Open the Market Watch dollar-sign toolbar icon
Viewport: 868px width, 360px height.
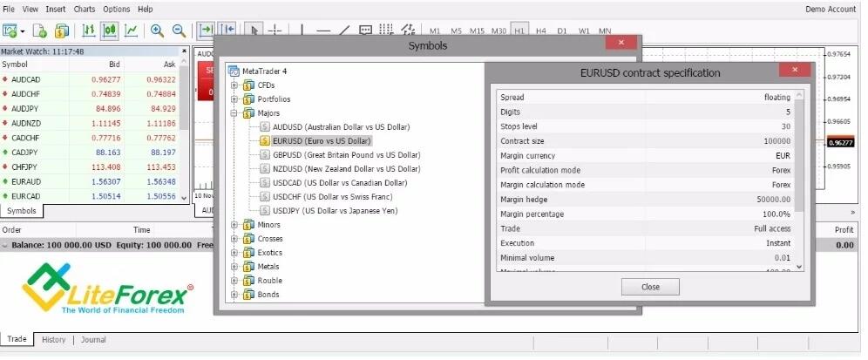click(62, 31)
